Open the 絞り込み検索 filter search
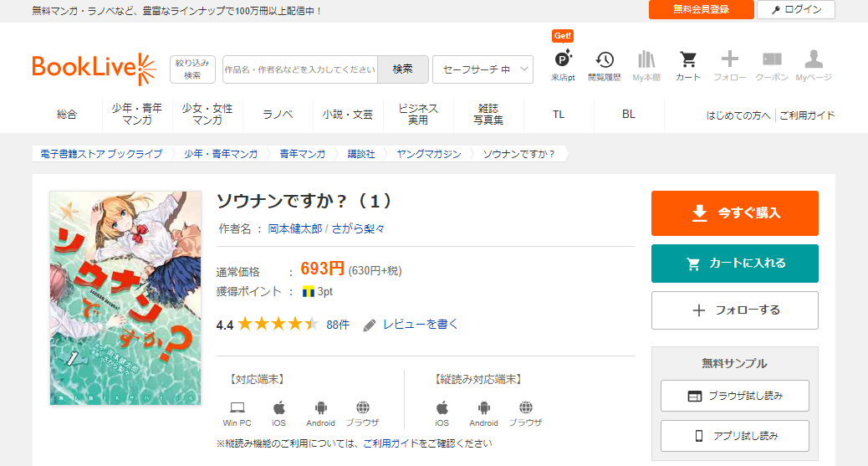 tap(192, 69)
